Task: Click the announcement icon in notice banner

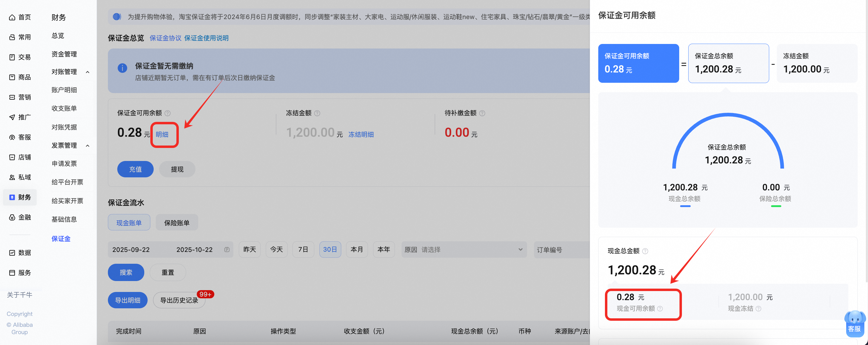Action: [117, 16]
